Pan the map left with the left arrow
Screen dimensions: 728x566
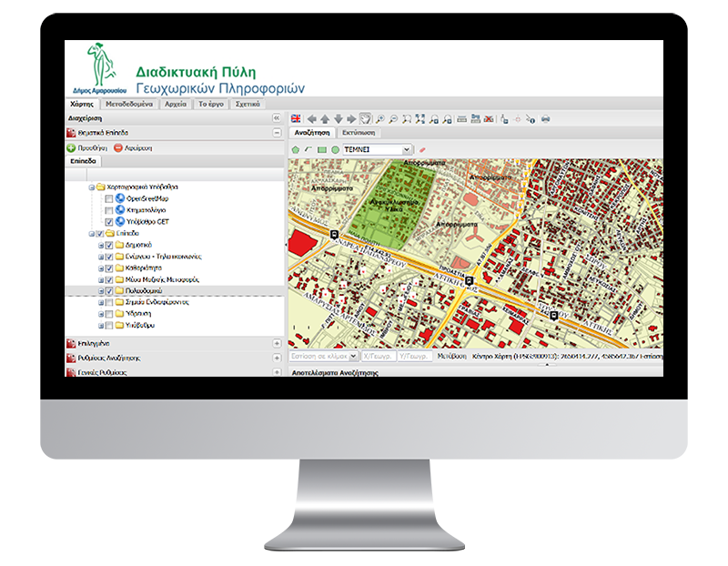pos(312,119)
